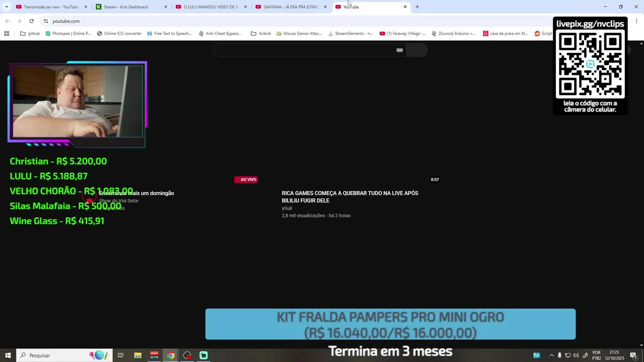The image size is (644, 362).
Task: Open the yGuii channel link
Action: click(x=287, y=208)
